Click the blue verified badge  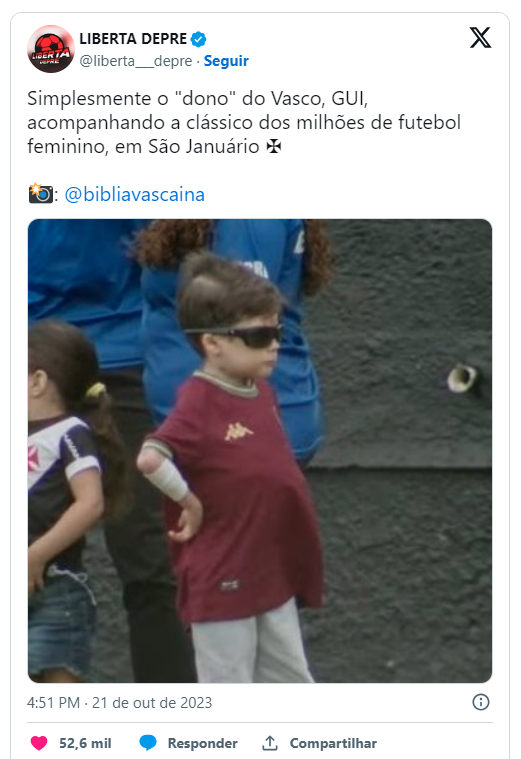pos(199,39)
